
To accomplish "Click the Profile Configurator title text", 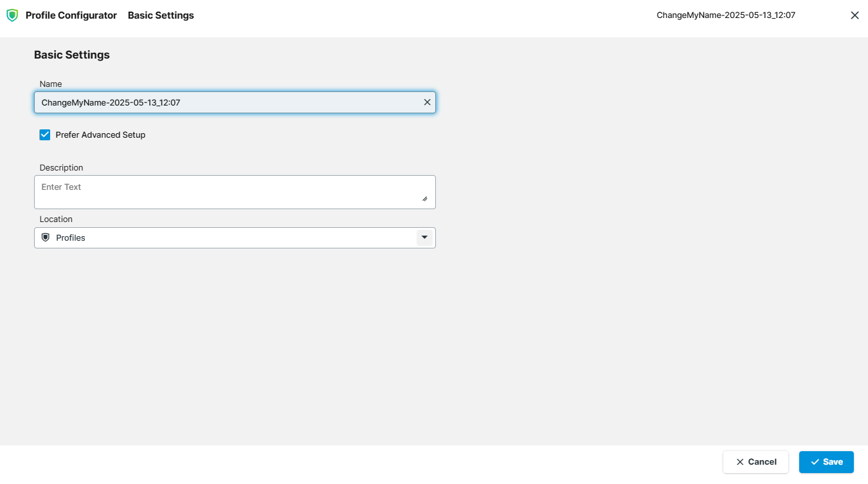I will click(x=71, y=15).
